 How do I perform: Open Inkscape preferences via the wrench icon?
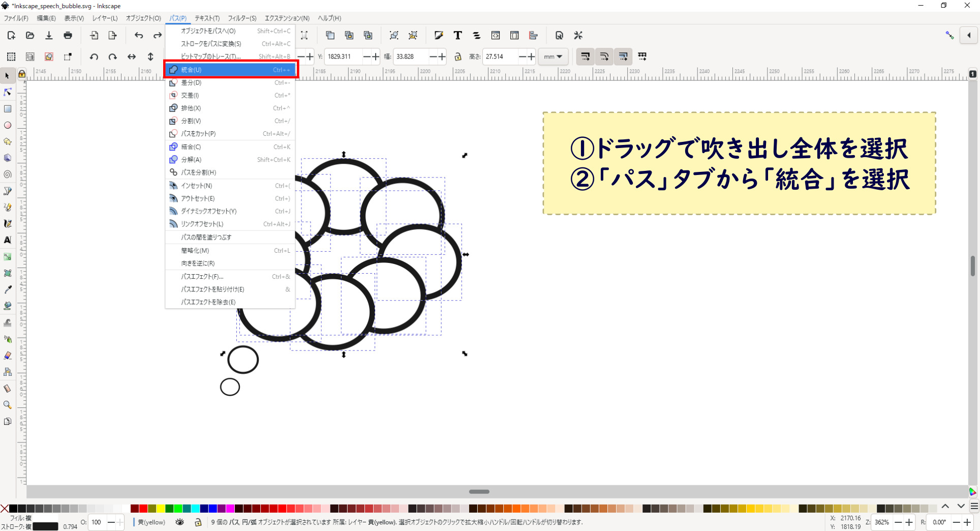click(578, 35)
